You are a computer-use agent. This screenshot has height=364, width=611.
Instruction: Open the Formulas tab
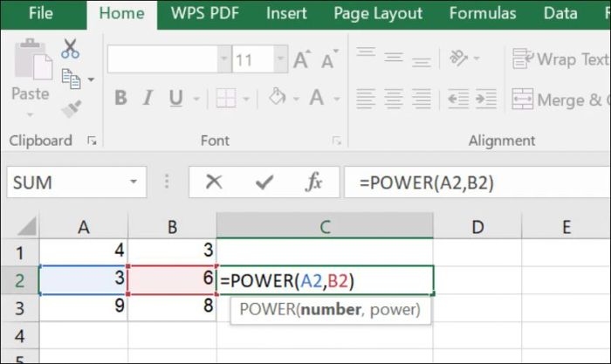pos(483,13)
